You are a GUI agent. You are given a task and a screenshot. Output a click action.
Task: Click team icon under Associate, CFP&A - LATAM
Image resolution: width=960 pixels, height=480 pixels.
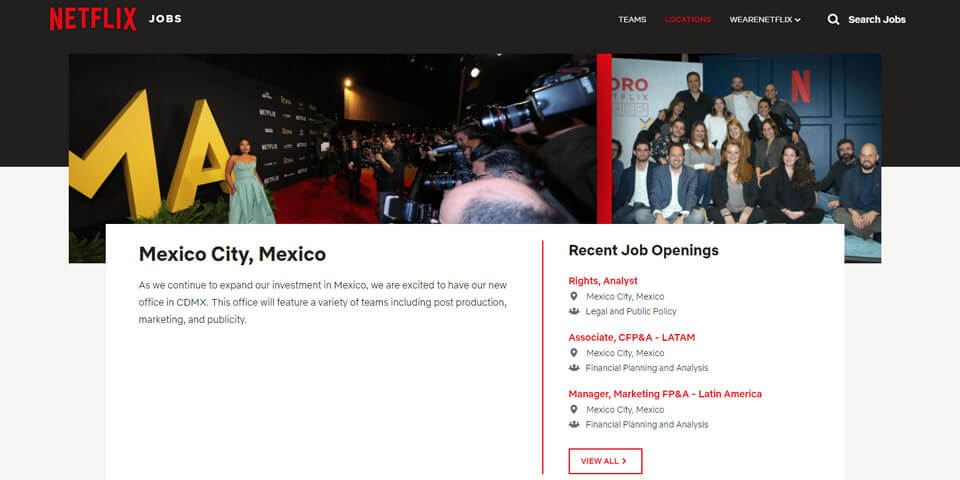point(574,368)
